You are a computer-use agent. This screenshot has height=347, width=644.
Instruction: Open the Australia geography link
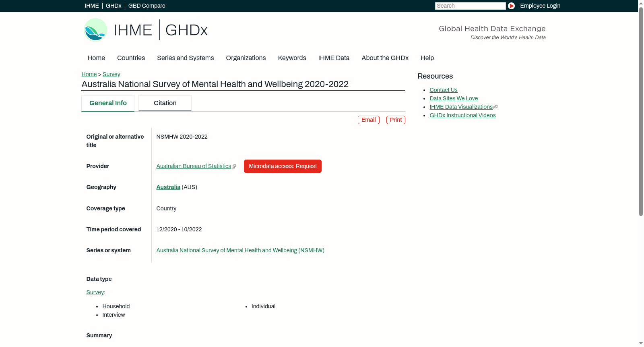coord(168,187)
